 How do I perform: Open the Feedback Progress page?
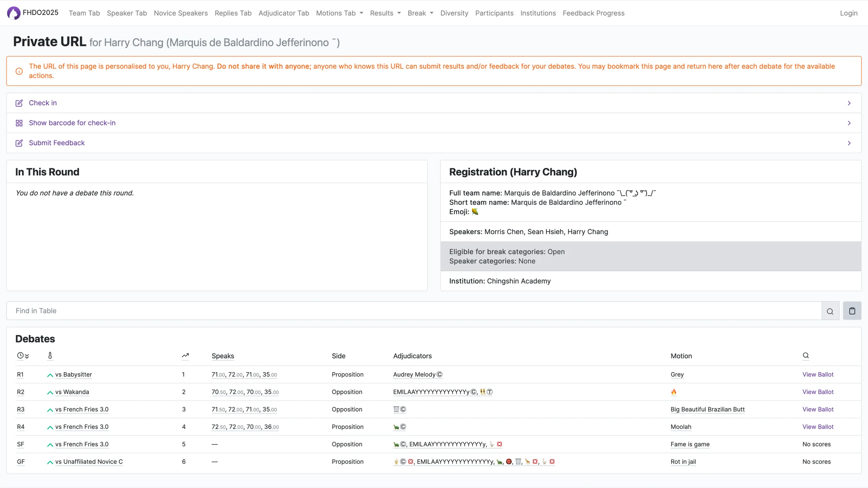(x=593, y=13)
